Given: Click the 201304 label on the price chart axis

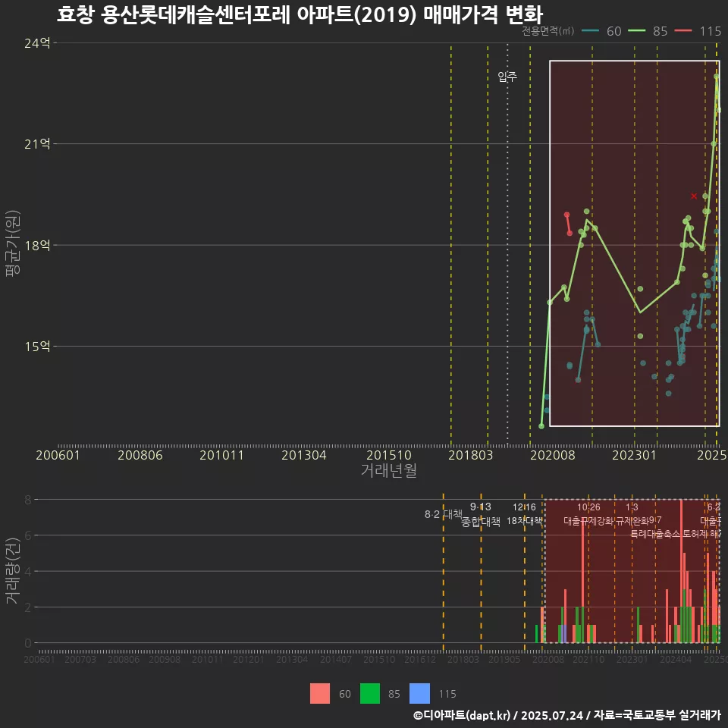Looking at the screenshot, I should pyautogui.click(x=303, y=455).
